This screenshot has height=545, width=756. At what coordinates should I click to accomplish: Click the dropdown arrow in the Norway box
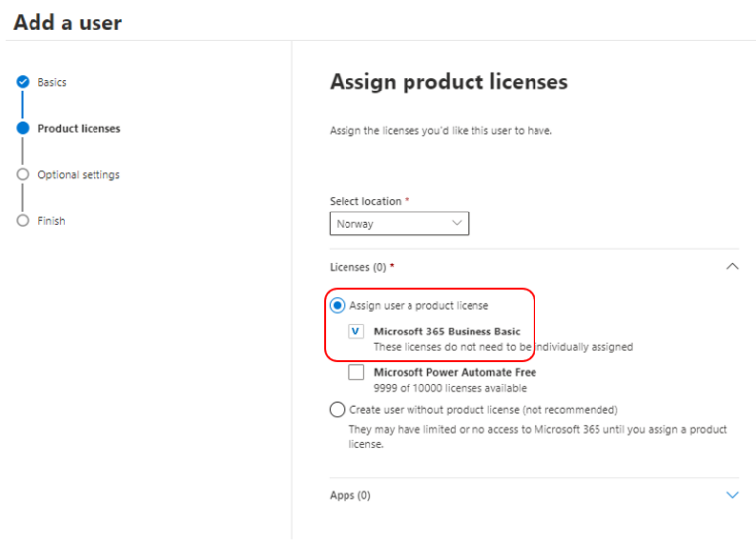click(456, 223)
